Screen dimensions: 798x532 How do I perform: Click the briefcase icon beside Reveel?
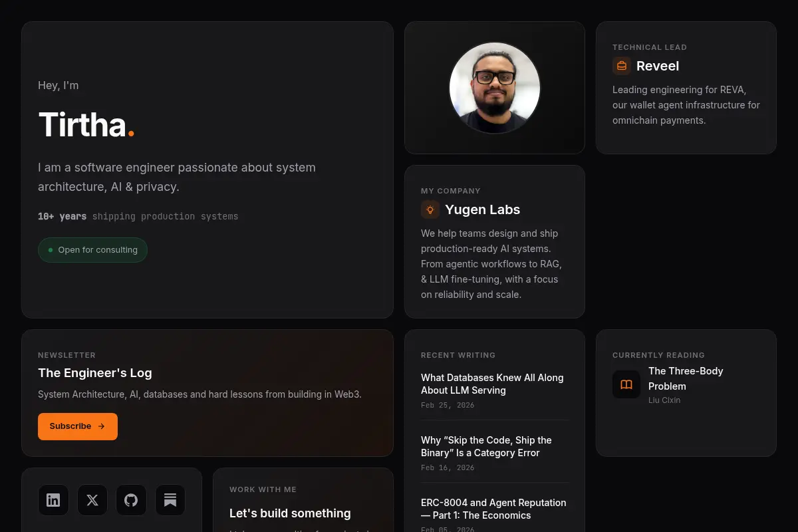click(622, 66)
